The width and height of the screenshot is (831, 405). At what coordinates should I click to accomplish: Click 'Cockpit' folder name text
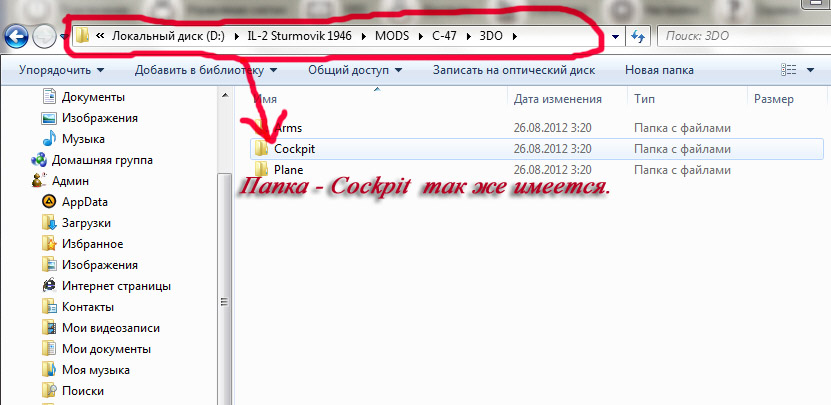pyautogui.click(x=295, y=149)
